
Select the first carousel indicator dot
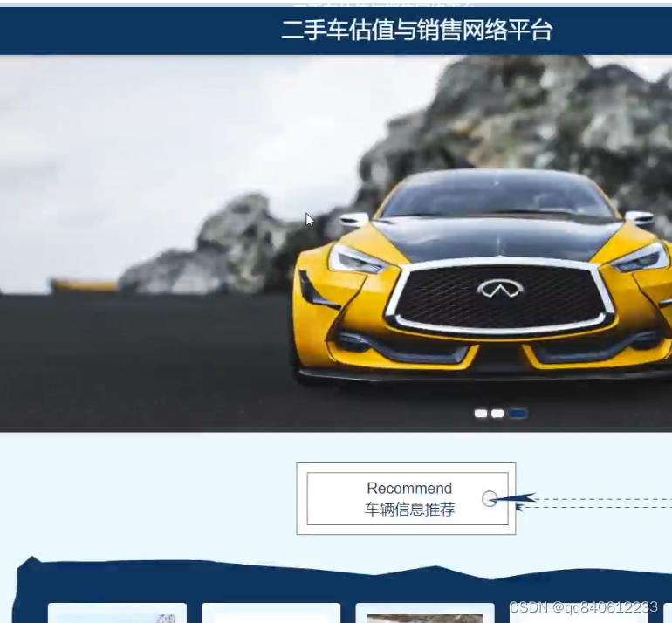click(481, 414)
